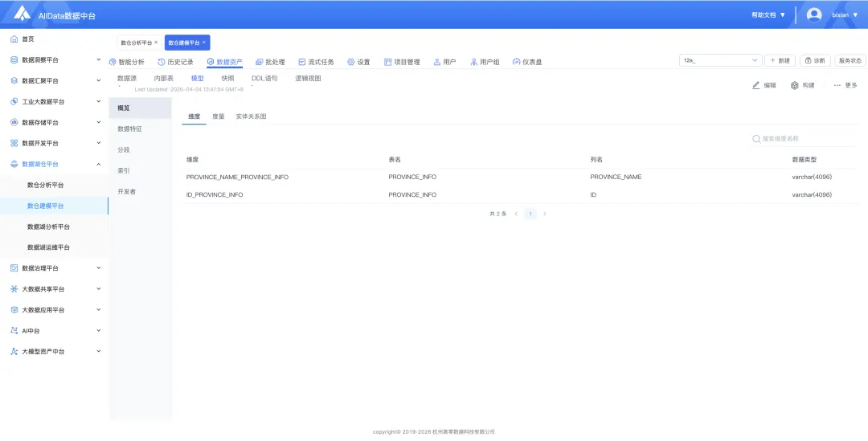Viewport: 868px width, 441px height.
Task: Click the 设置 gear icon
Action: pos(351,62)
